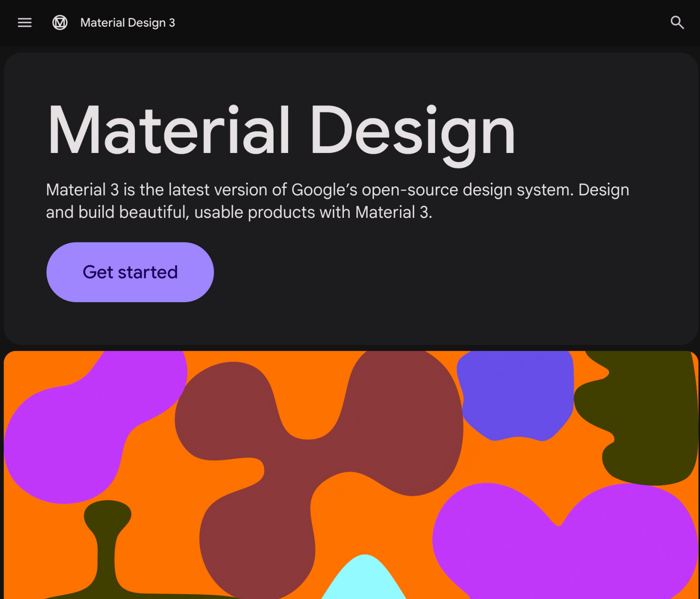700x599 pixels.
Task: Open search with the magnifier icon
Action: pyautogui.click(x=677, y=22)
